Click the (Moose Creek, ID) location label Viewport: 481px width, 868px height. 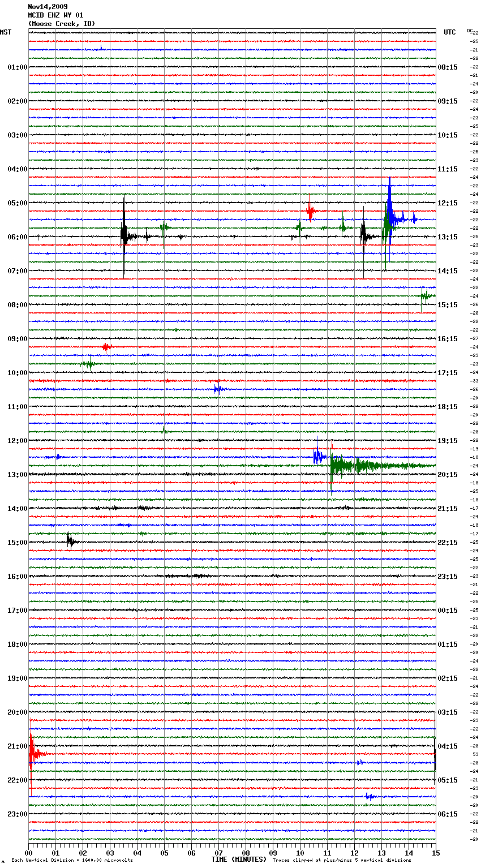point(62,24)
